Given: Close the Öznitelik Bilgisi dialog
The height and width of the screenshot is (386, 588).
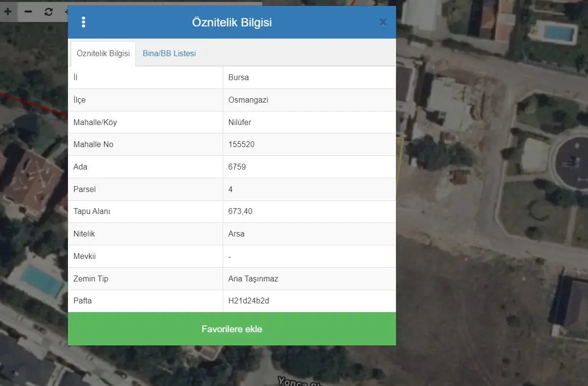Looking at the screenshot, I should 383,22.
